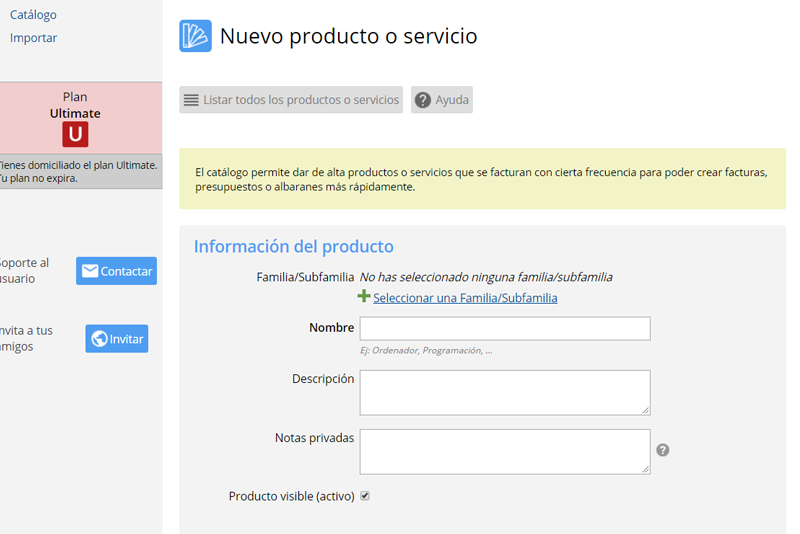
Task: Open the Ayuda help button
Action: (x=442, y=99)
